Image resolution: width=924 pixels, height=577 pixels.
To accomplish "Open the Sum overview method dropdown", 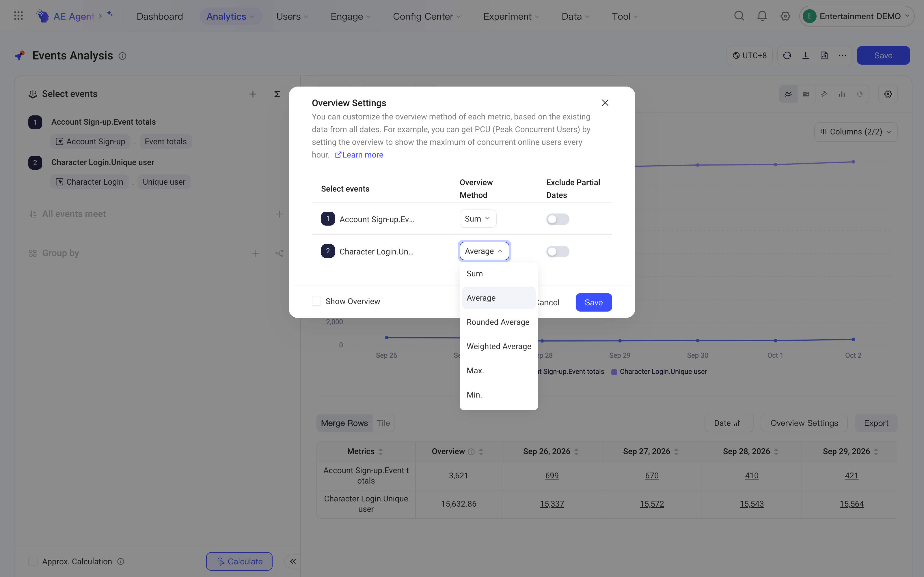I will click(478, 219).
